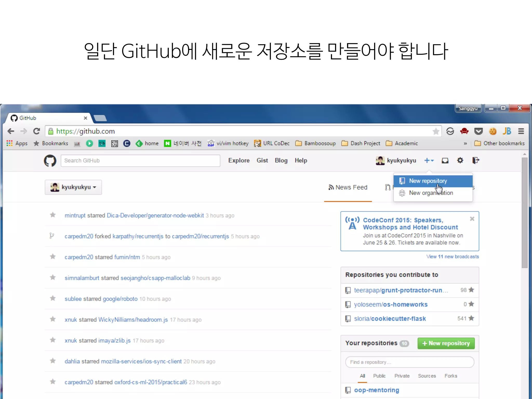Screen dimensions: 532x399
Task: Click the GitHub octocat logo
Action: [50, 161]
